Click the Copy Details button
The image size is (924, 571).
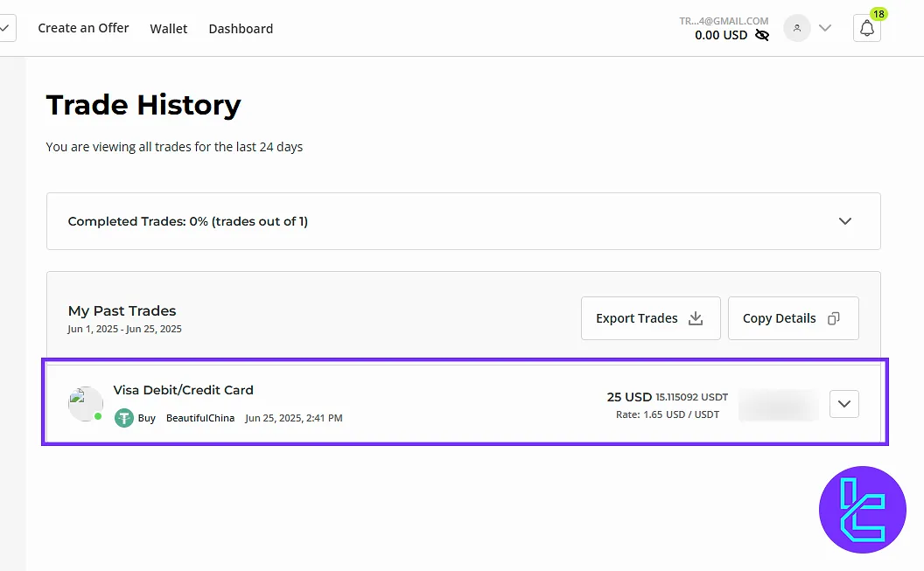[x=793, y=318]
